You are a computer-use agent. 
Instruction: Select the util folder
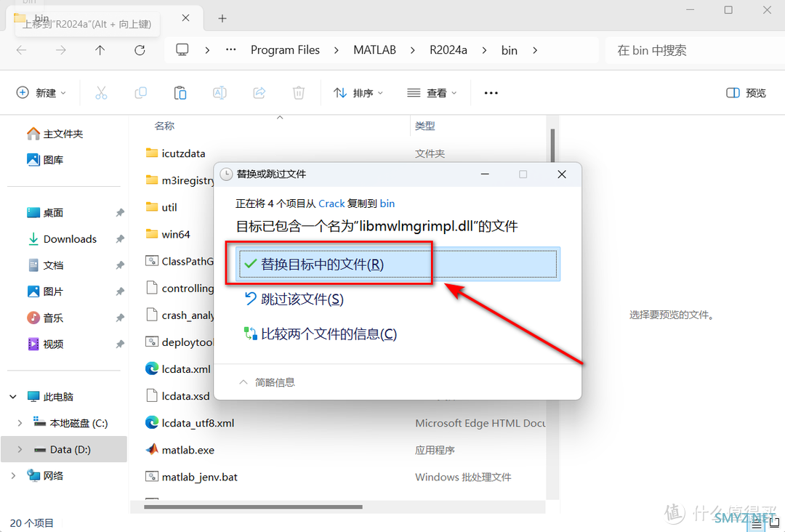pos(161,207)
